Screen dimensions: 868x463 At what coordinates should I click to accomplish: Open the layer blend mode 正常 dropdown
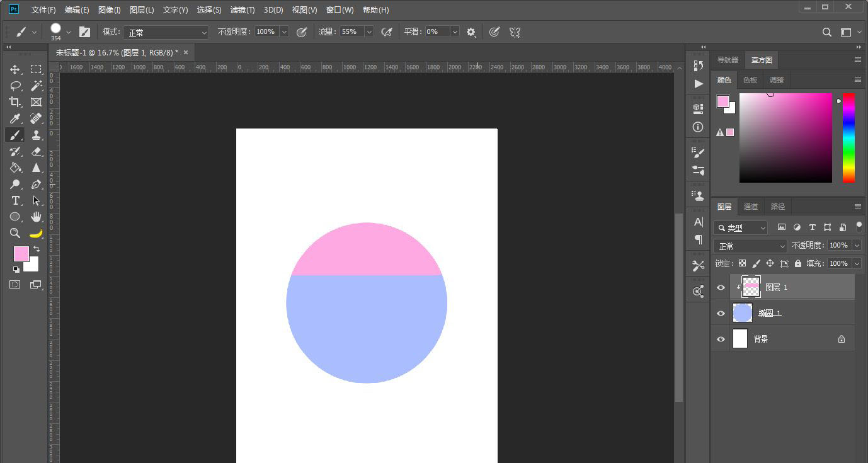pyautogui.click(x=750, y=246)
